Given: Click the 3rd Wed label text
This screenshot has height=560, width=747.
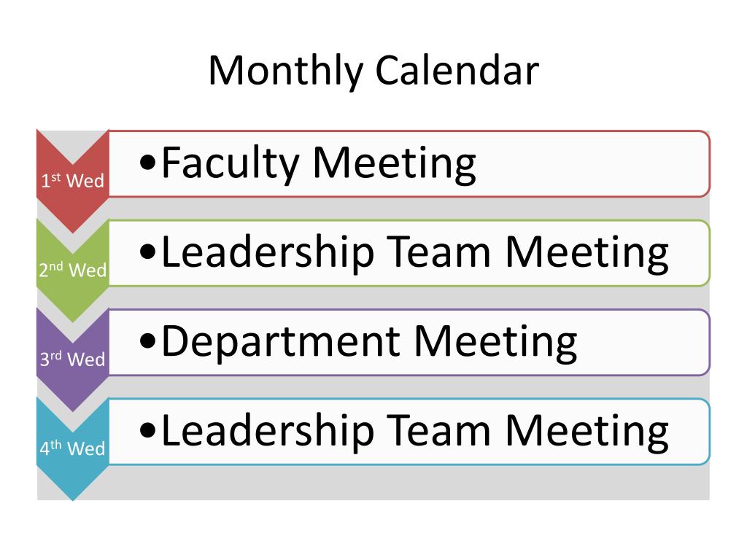Looking at the screenshot, I should (x=72, y=359).
